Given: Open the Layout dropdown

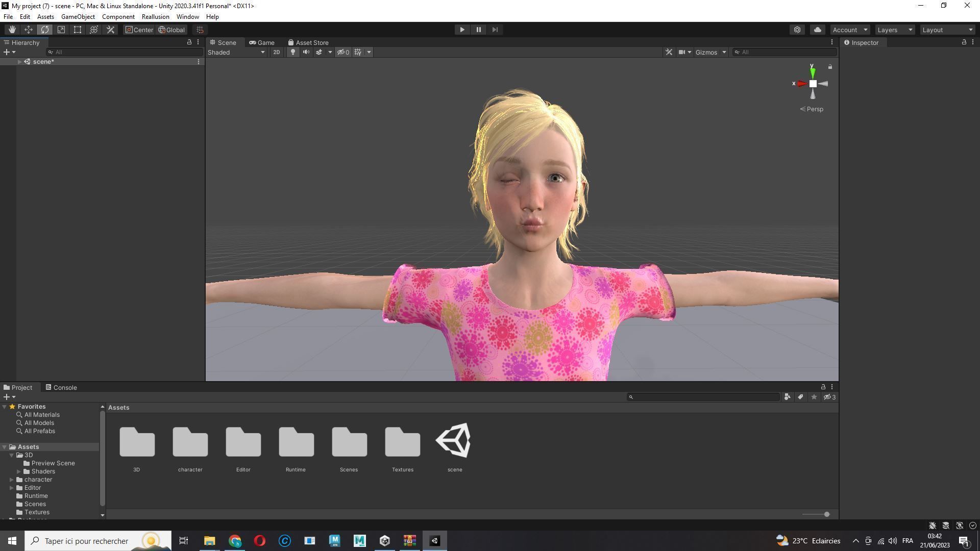Looking at the screenshot, I should [948, 30].
